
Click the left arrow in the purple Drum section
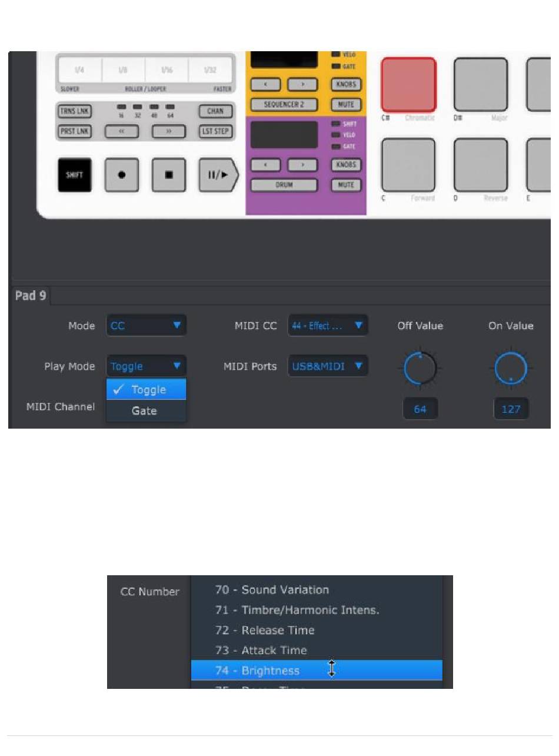coord(265,165)
